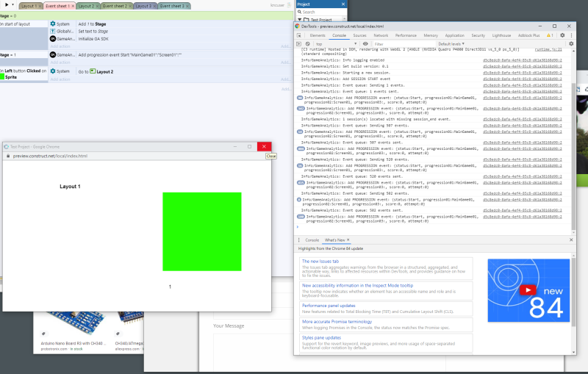Open the preview options dropdown arrow

[x=13, y=5]
